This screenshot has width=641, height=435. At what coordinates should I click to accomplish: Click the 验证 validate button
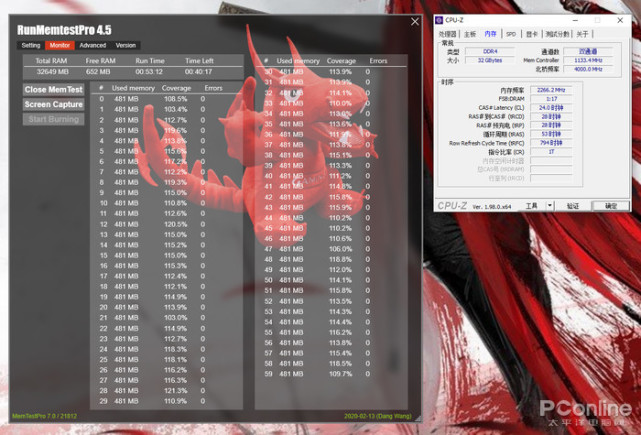(x=573, y=206)
